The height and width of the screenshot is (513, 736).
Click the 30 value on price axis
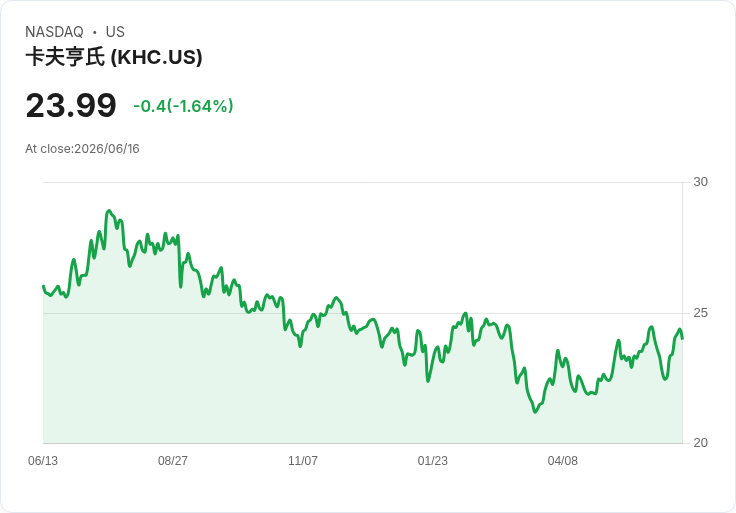[x=700, y=182]
